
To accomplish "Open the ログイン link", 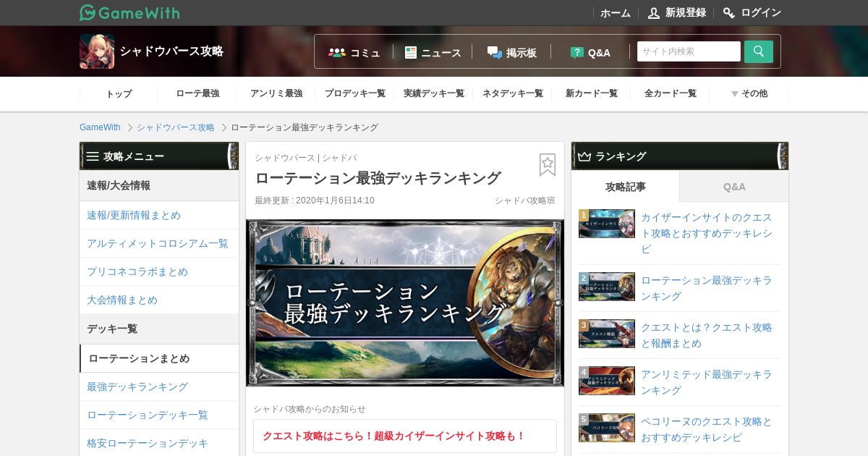I will click(x=761, y=13).
